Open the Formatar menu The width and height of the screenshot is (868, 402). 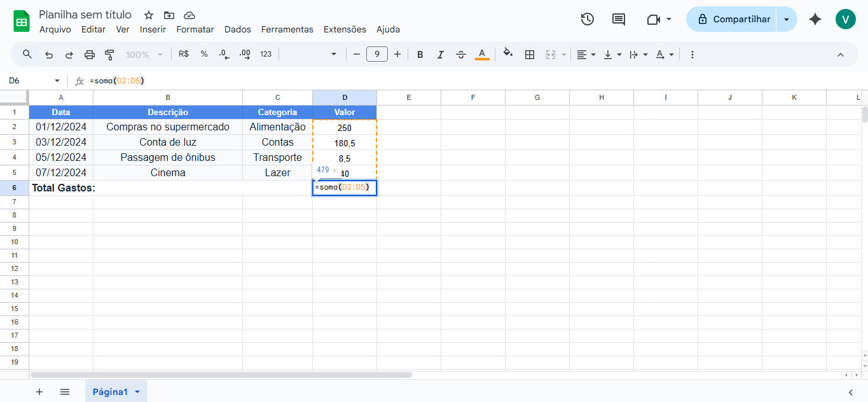[195, 29]
